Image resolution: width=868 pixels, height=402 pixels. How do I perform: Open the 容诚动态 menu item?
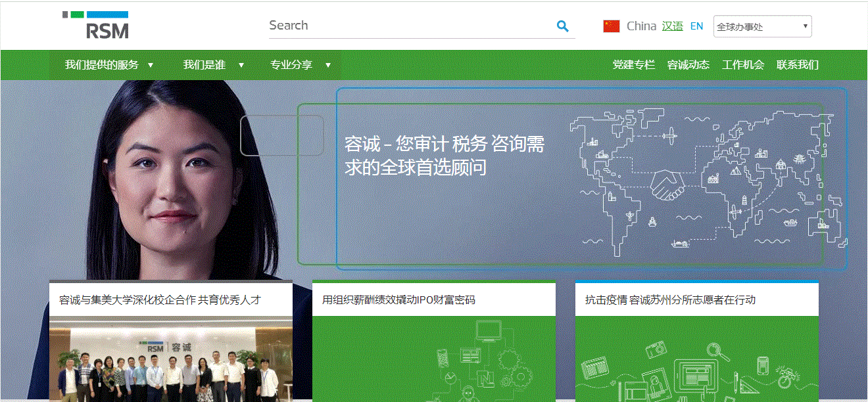click(688, 65)
